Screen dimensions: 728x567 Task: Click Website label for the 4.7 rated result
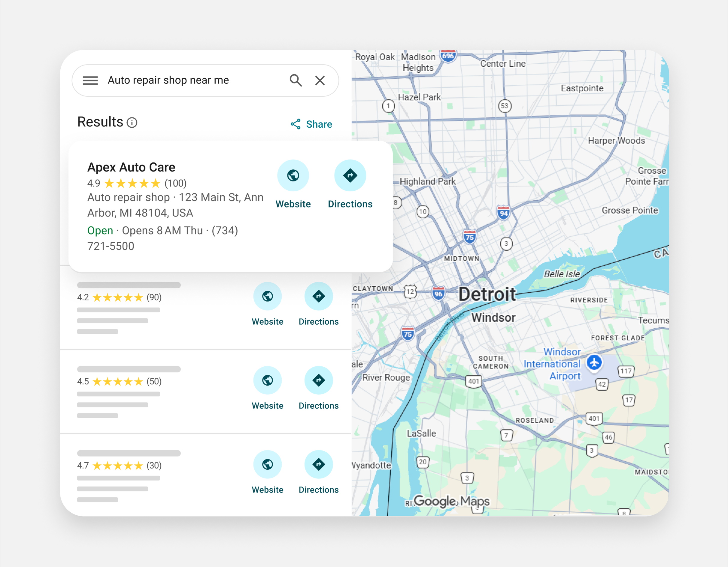(x=267, y=490)
